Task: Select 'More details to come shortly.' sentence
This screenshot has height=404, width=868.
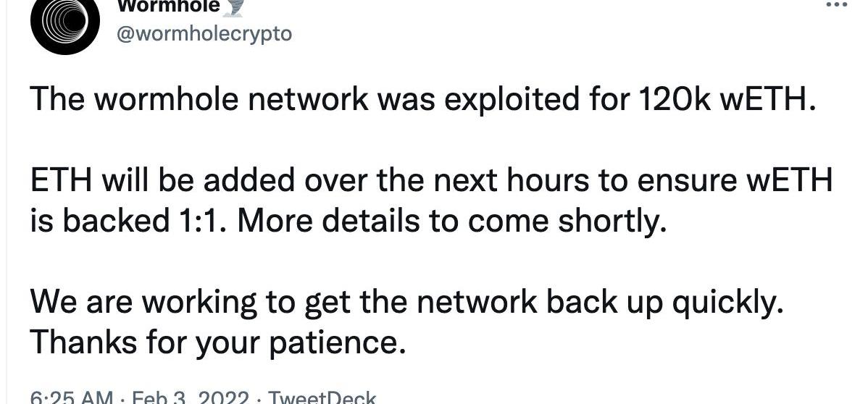Action: tap(451, 222)
